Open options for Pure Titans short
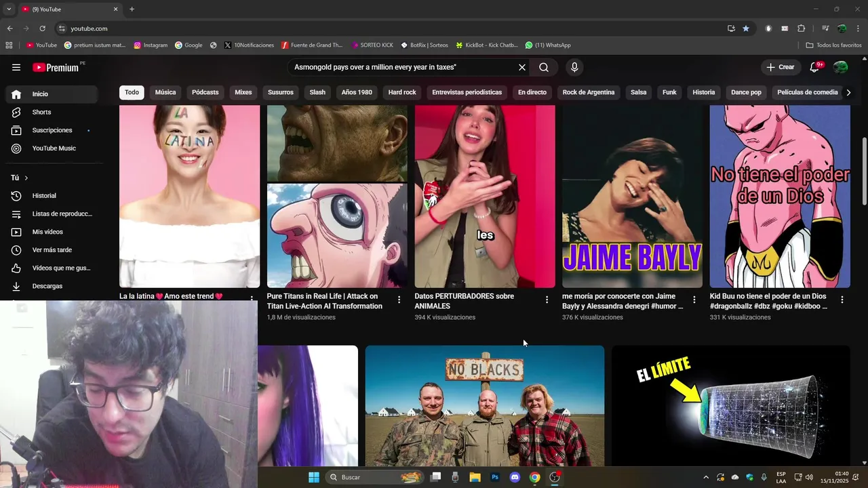Viewport: 868px width, 488px height. [399, 300]
